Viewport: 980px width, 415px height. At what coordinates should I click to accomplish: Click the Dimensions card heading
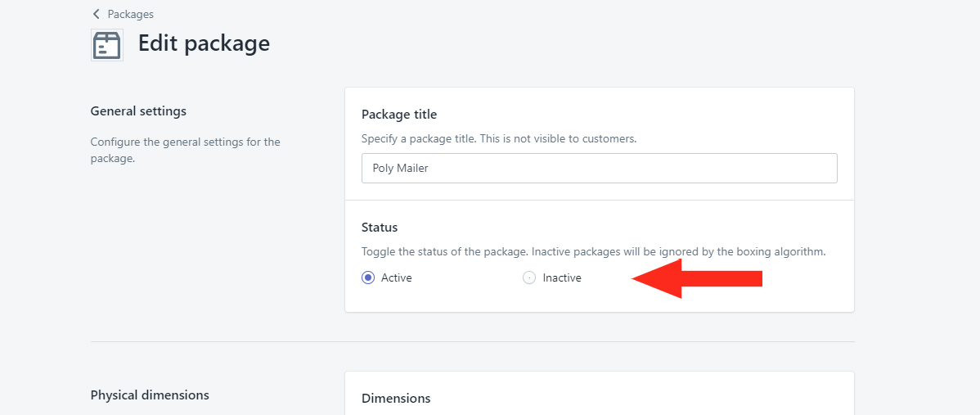pyautogui.click(x=396, y=398)
